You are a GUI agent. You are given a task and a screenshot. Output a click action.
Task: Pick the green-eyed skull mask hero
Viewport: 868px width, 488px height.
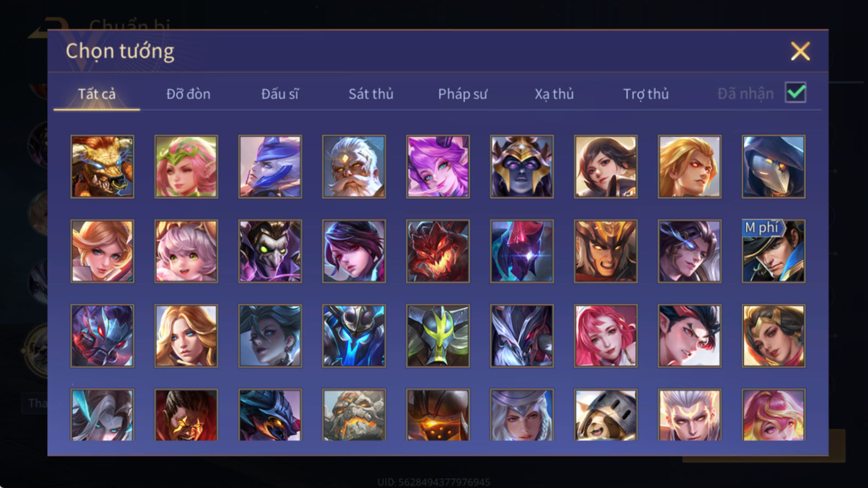coord(270,251)
